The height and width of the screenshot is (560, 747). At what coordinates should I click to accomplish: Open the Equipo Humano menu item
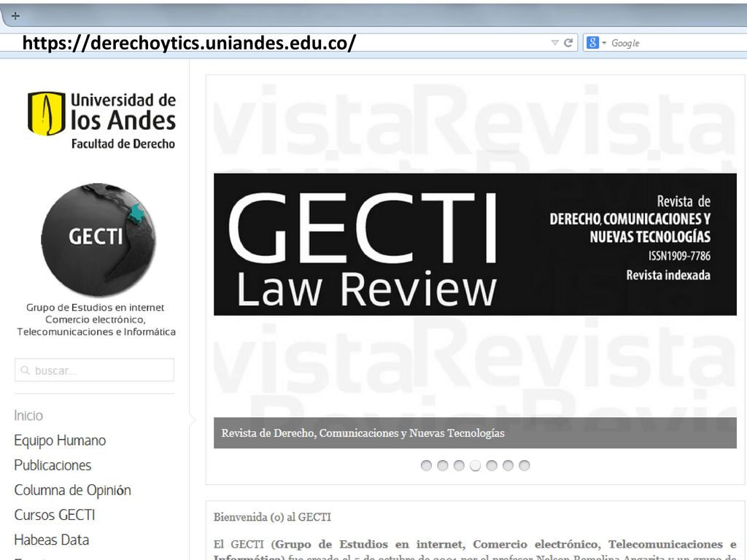[x=60, y=440]
